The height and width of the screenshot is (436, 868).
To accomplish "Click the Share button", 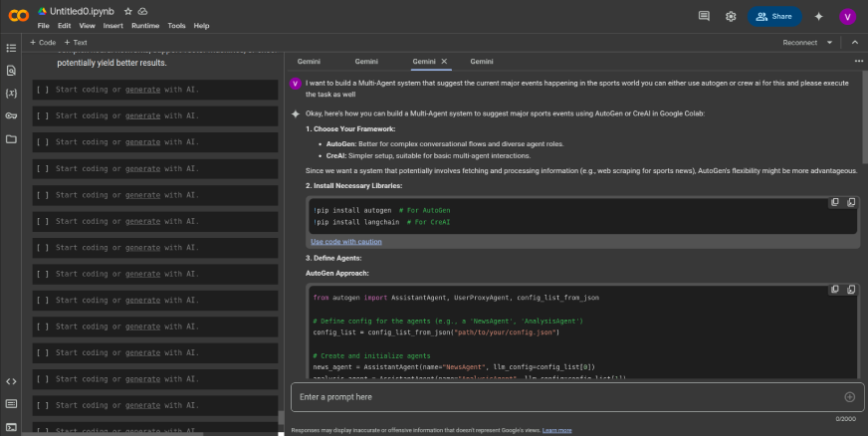I will 774,16.
